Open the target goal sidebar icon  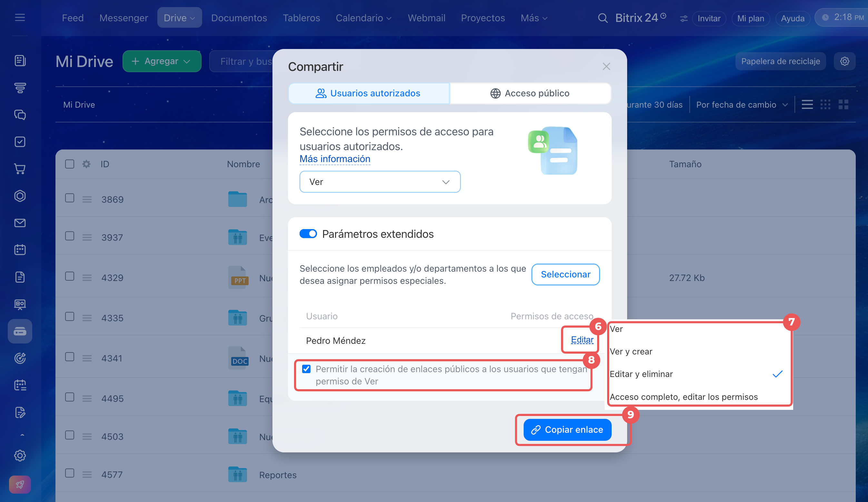pyautogui.click(x=20, y=358)
